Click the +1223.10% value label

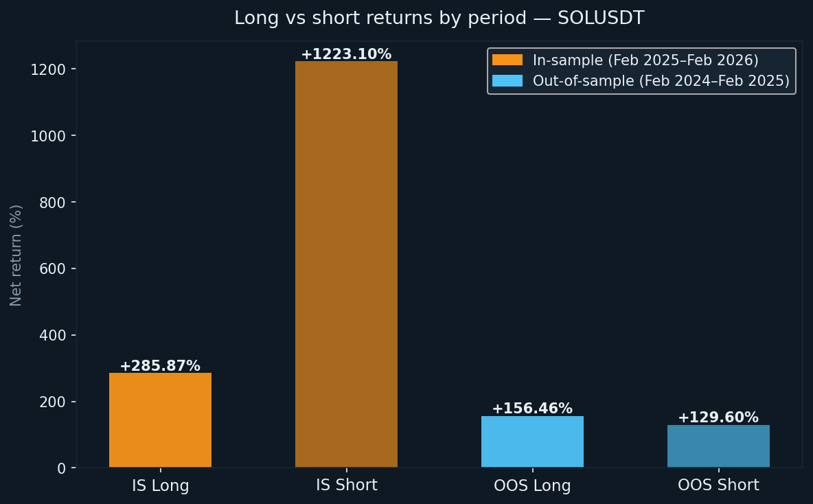tap(346, 54)
